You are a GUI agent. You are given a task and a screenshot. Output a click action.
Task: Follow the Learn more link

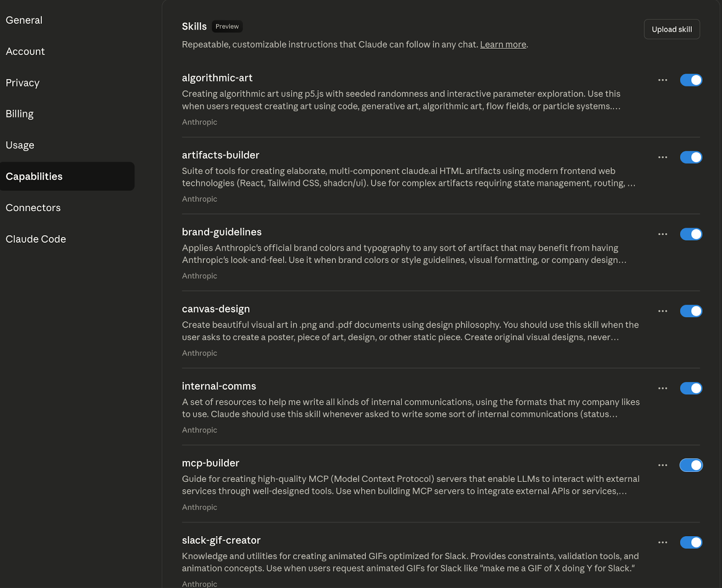click(x=503, y=45)
